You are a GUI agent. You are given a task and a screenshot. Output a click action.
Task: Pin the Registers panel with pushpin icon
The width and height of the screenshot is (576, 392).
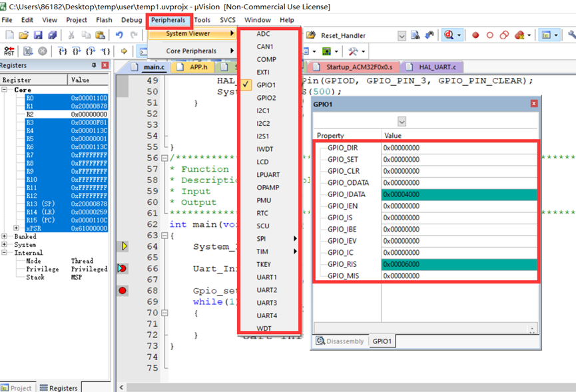[x=93, y=65]
